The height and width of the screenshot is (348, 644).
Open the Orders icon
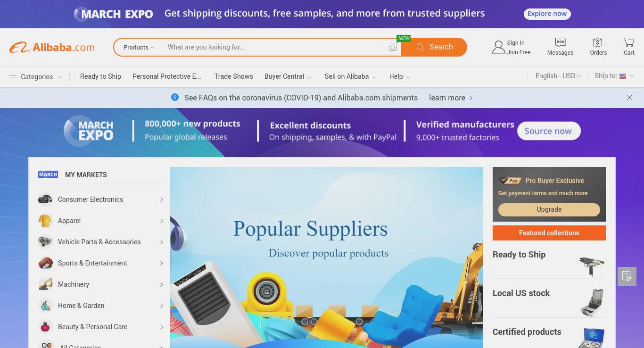(598, 42)
